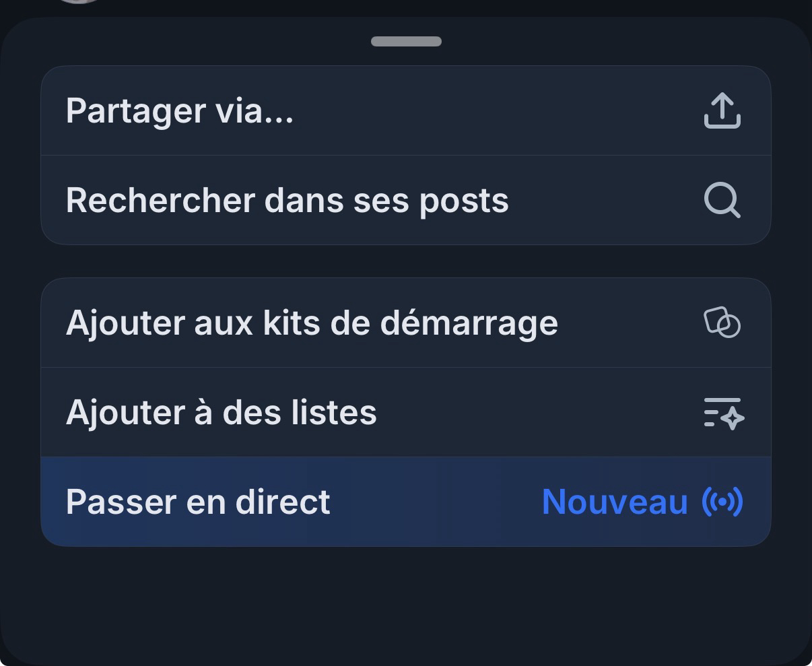This screenshot has height=666, width=812.
Task: Click the sheet grabber handle at top
Action: [406, 42]
